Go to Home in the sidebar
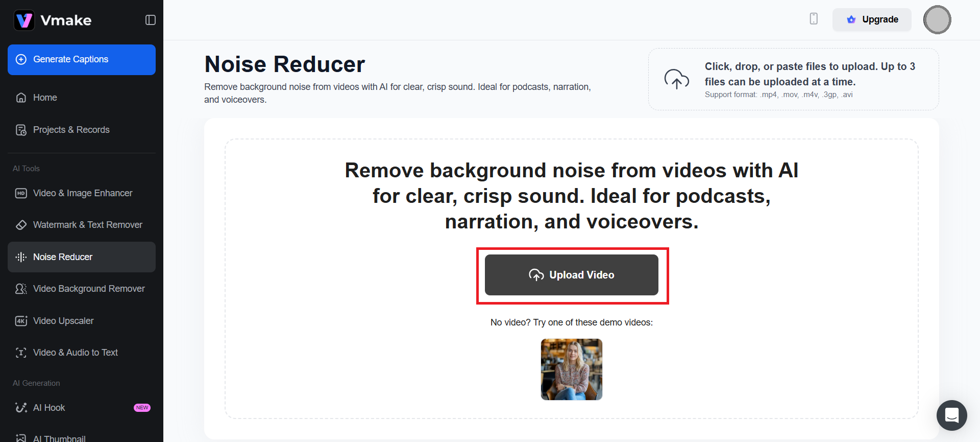 [x=45, y=98]
